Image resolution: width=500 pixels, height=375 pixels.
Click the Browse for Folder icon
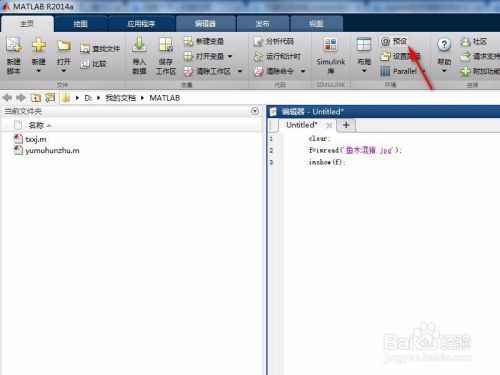(50, 98)
